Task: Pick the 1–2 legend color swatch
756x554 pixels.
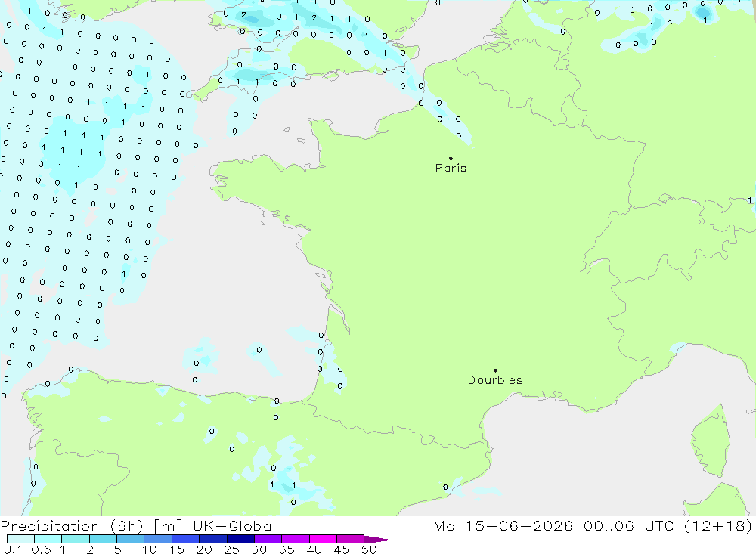Action: (x=76, y=539)
